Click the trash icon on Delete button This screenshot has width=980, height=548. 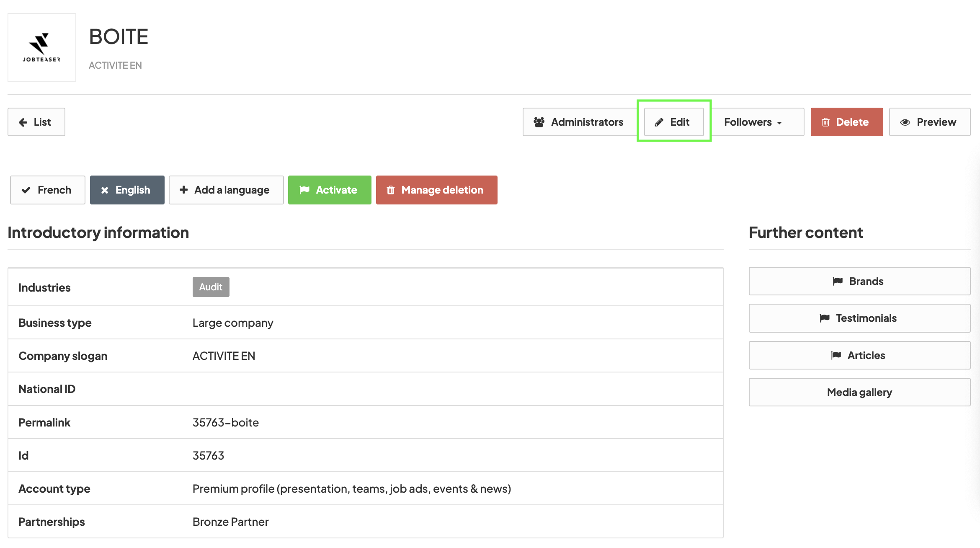(x=825, y=122)
